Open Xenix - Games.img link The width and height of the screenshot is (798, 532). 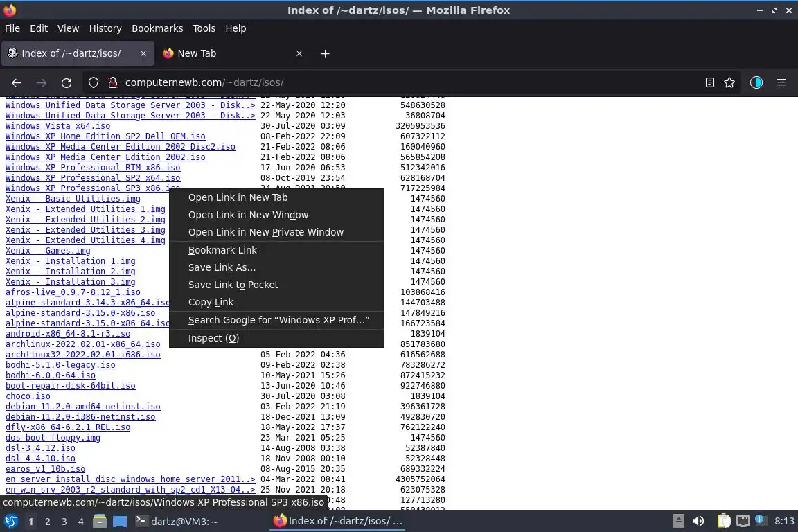48,251
